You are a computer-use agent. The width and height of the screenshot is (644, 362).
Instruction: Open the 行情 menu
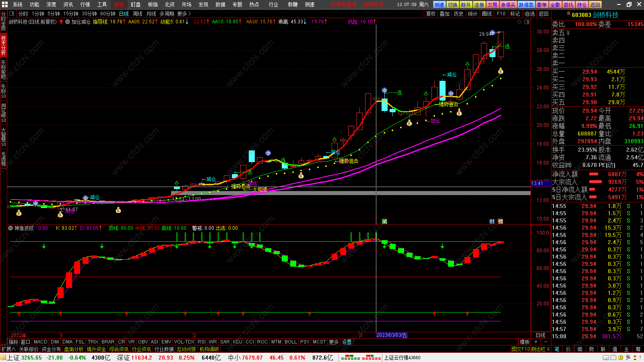coord(85,4)
